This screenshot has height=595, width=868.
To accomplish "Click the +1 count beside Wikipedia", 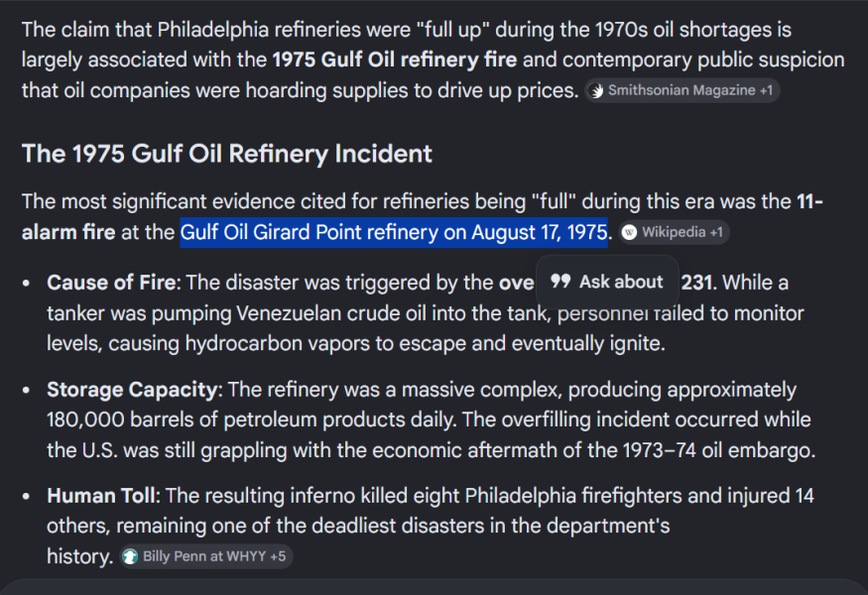I will [x=716, y=232].
